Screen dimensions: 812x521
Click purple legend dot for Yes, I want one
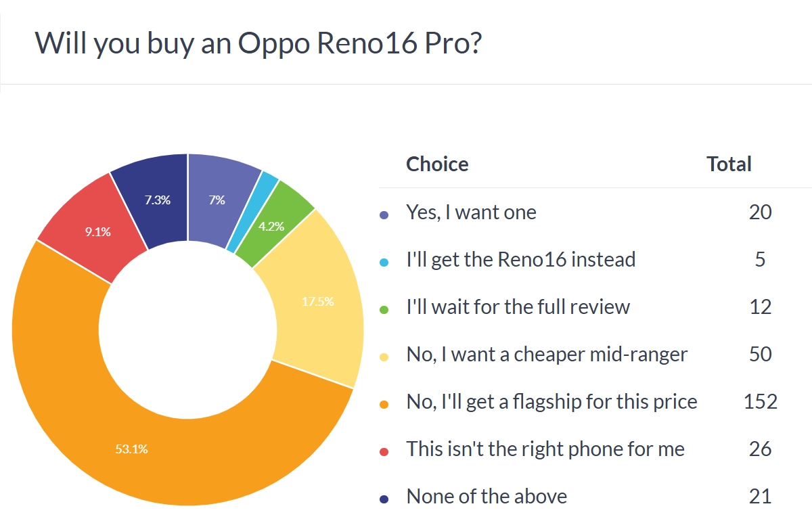(x=384, y=214)
